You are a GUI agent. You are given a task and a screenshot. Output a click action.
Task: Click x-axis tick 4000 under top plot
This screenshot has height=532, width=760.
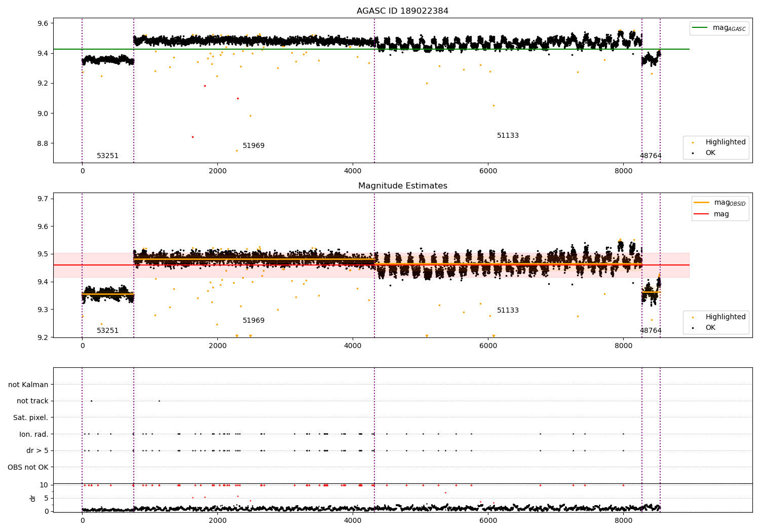(353, 171)
